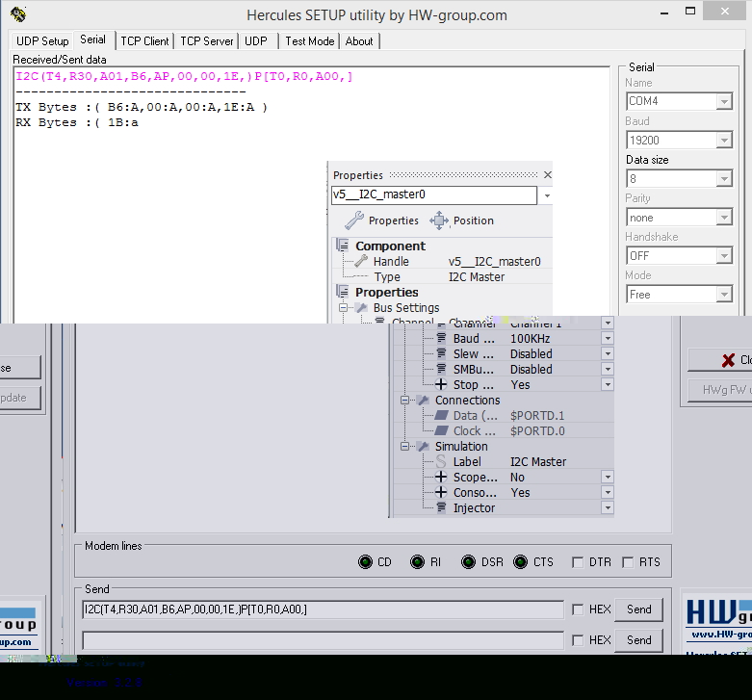Select the $PORTD.1 data connection value
Image resolution: width=752 pixels, height=700 pixels.
pyautogui.click(x=537, y=416)
